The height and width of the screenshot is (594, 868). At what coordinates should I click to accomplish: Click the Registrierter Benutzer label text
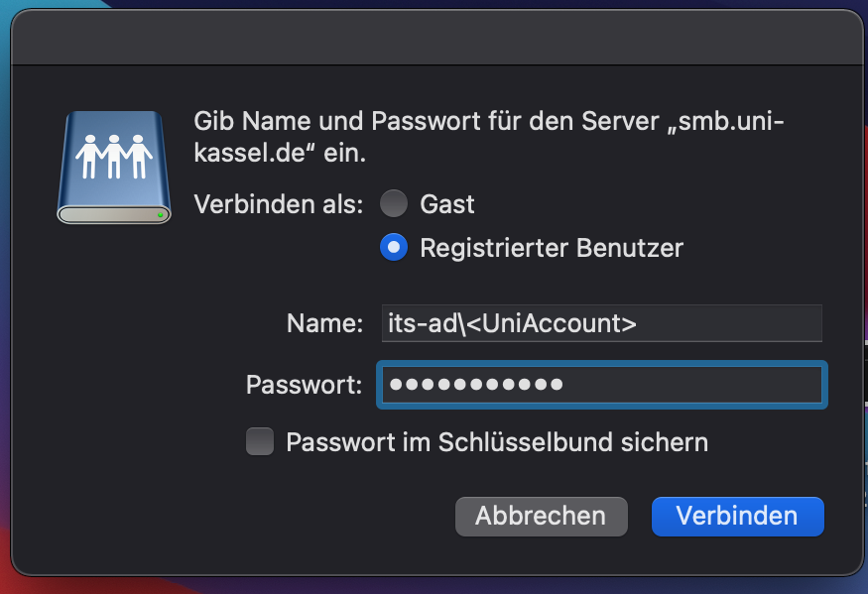[x=551, y=247]
